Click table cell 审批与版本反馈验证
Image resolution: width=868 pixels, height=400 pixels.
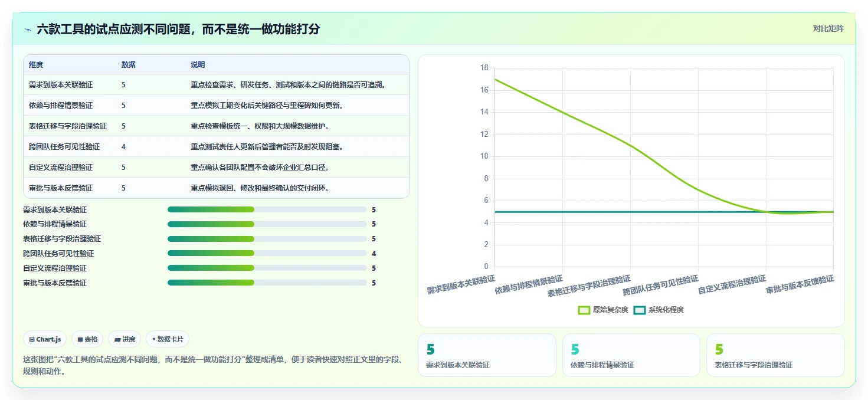[61, 188]
